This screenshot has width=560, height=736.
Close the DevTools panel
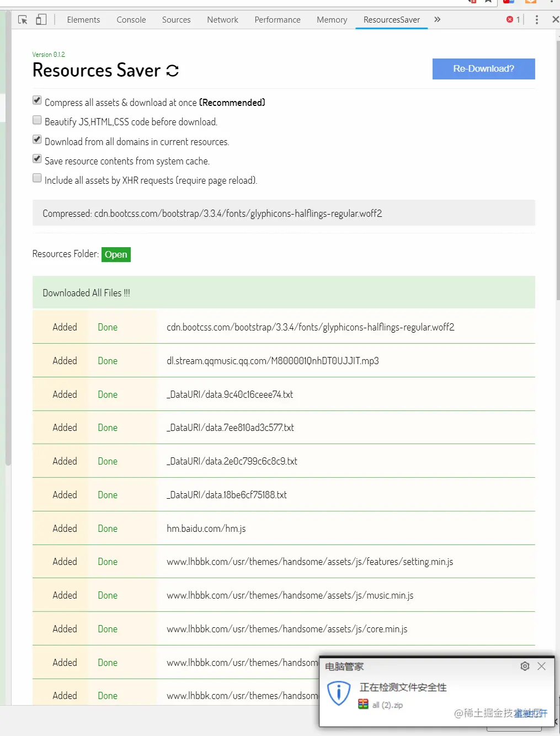click(x=555, y=19)
